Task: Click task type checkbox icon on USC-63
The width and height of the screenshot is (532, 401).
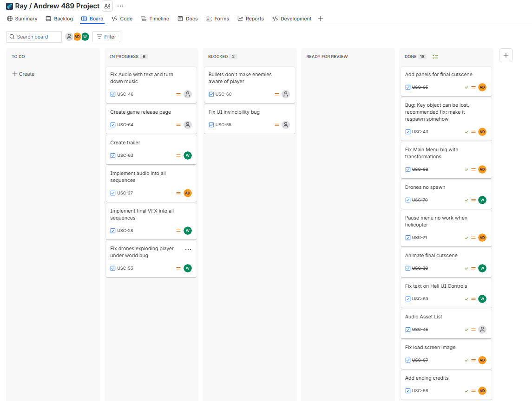Action: tap(113, 155)
